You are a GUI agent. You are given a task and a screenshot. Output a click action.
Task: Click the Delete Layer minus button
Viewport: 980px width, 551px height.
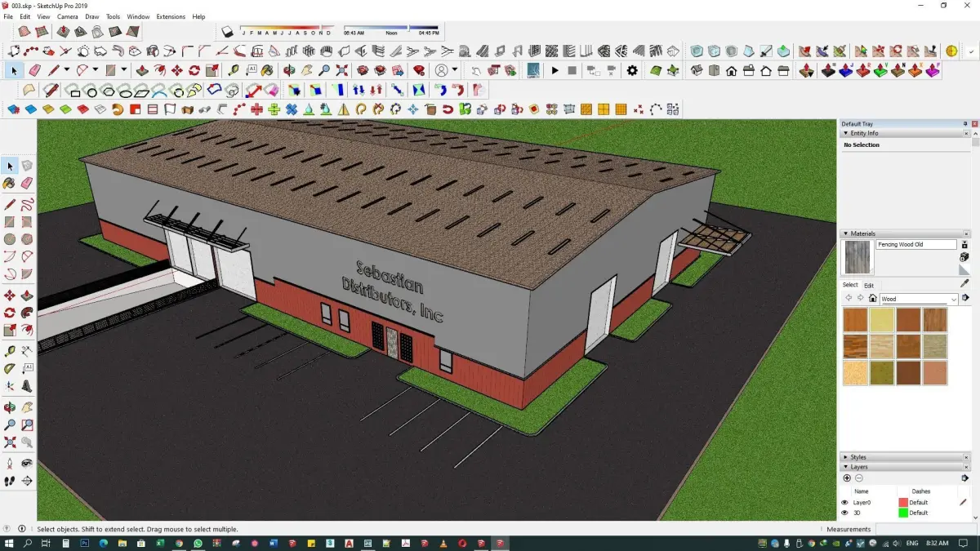click(859, 478)
